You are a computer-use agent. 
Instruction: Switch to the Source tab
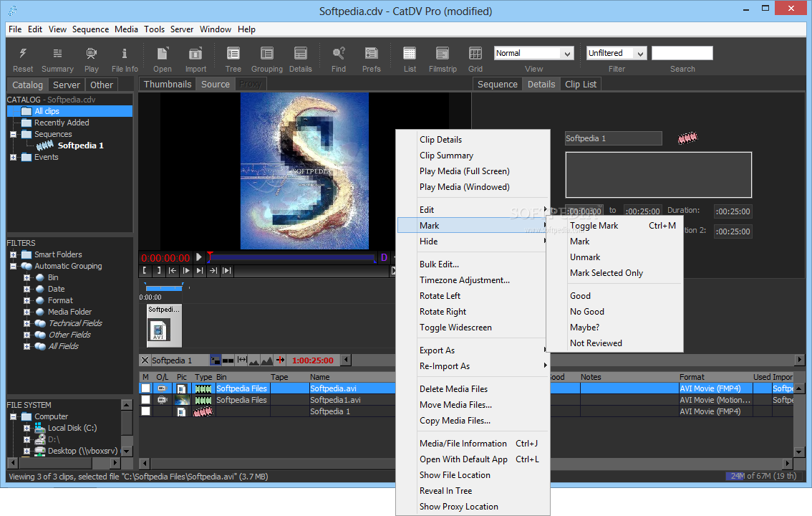click(x=216, y=84)
